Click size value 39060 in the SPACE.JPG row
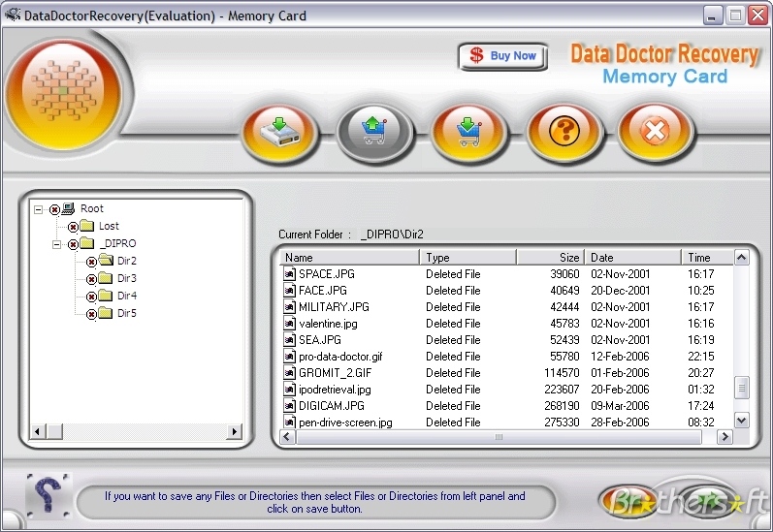 point(564,274)
